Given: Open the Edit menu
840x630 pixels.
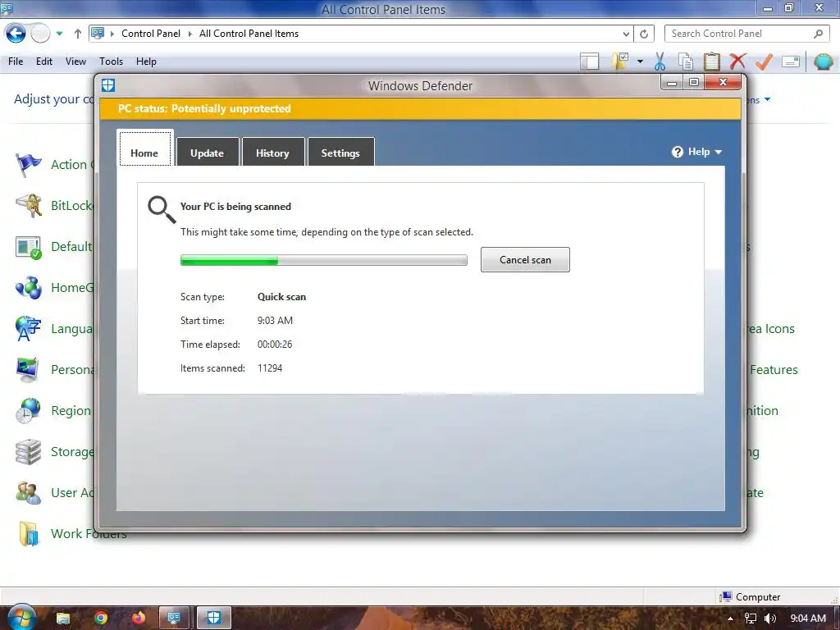Looking at the screenshot, I should (44, 61).
